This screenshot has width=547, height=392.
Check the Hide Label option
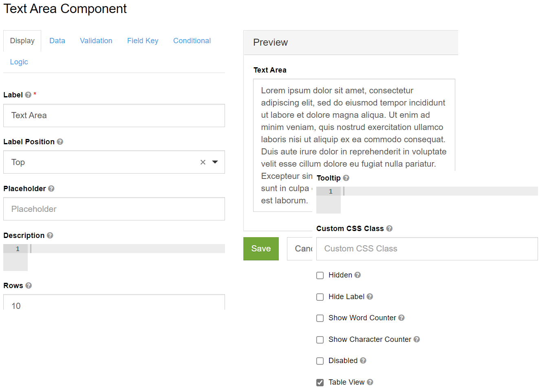pos(320,297)
